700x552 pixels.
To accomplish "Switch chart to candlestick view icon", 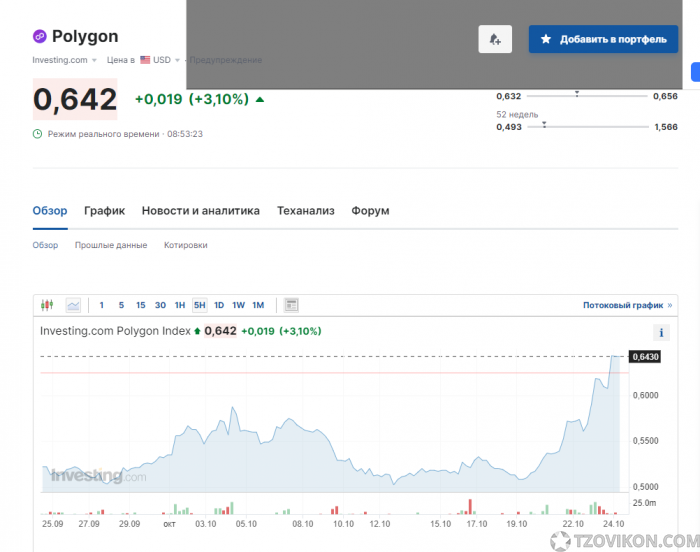I will (x=47, y=305).
